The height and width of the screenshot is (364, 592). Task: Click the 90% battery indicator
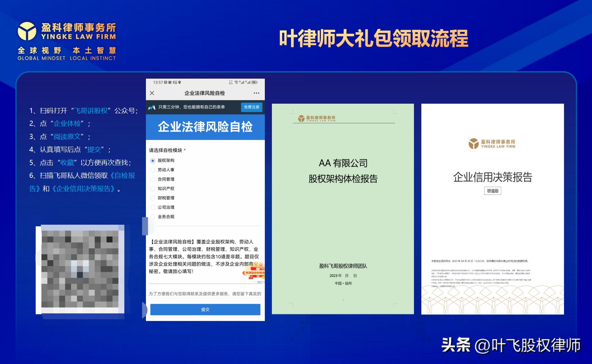pos(254,82)
